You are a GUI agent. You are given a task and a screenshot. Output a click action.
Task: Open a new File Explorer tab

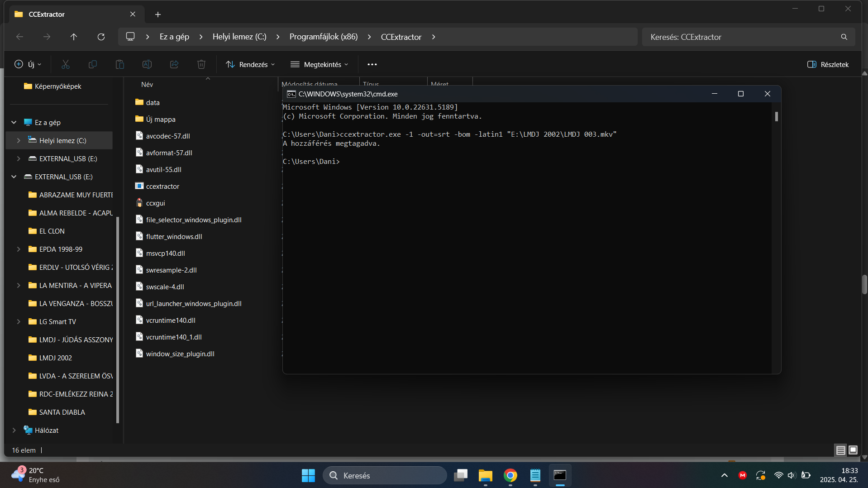coord(158,14)
